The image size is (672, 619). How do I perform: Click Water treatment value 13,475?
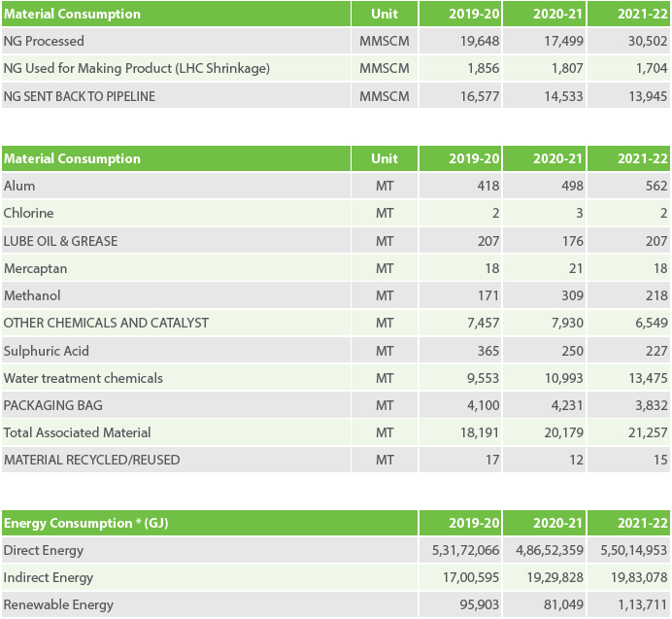click(x=648, y=378)
